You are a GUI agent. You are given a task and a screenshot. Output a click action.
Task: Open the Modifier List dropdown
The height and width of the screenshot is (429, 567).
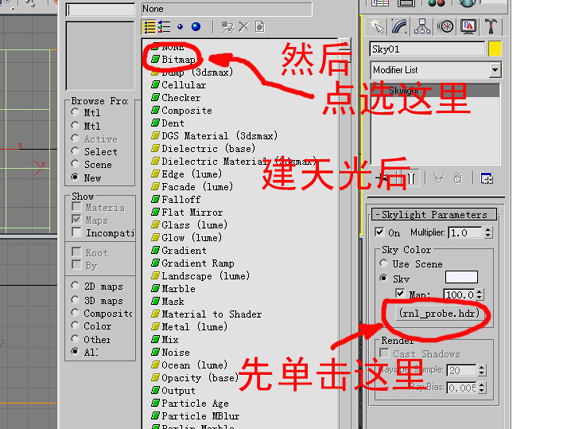[495, 70]
